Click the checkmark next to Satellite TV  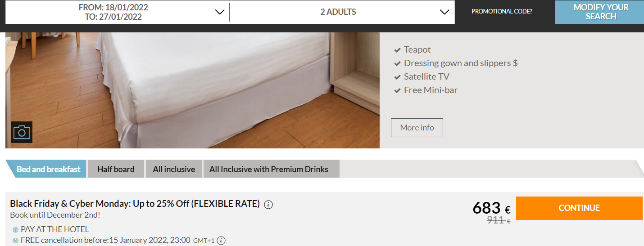click(397, 77)
